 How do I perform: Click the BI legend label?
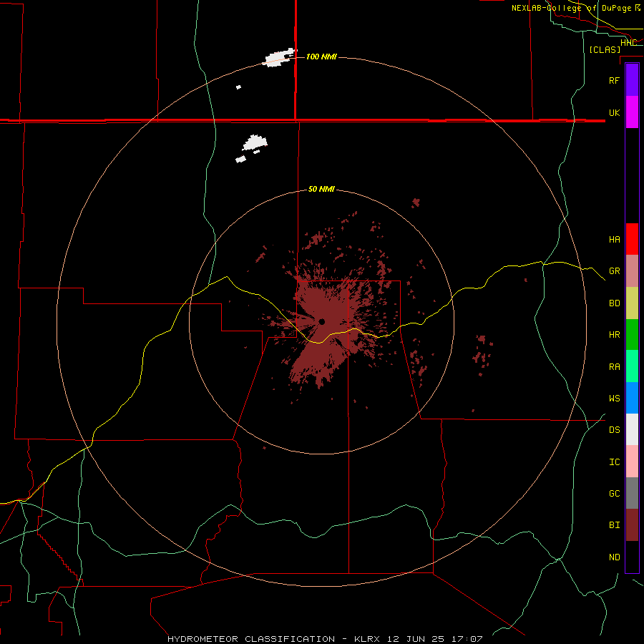point(614,525)
